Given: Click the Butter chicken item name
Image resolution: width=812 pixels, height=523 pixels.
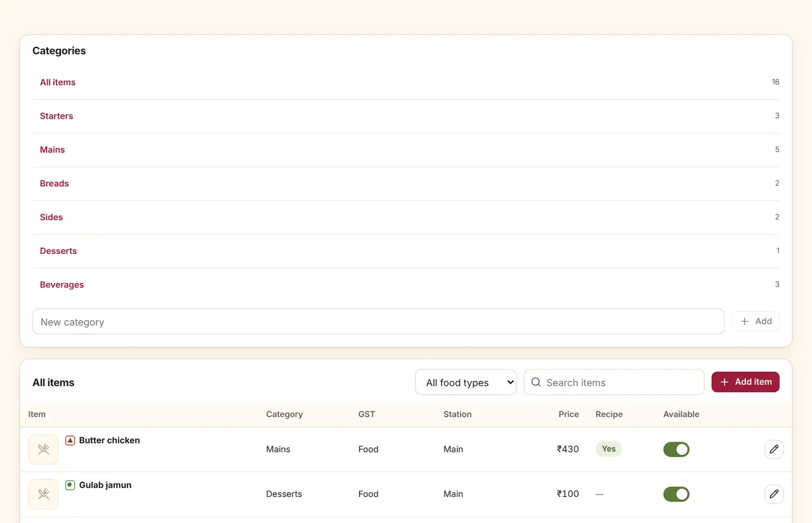Looking at the screenshot, I should pos(110,440).
